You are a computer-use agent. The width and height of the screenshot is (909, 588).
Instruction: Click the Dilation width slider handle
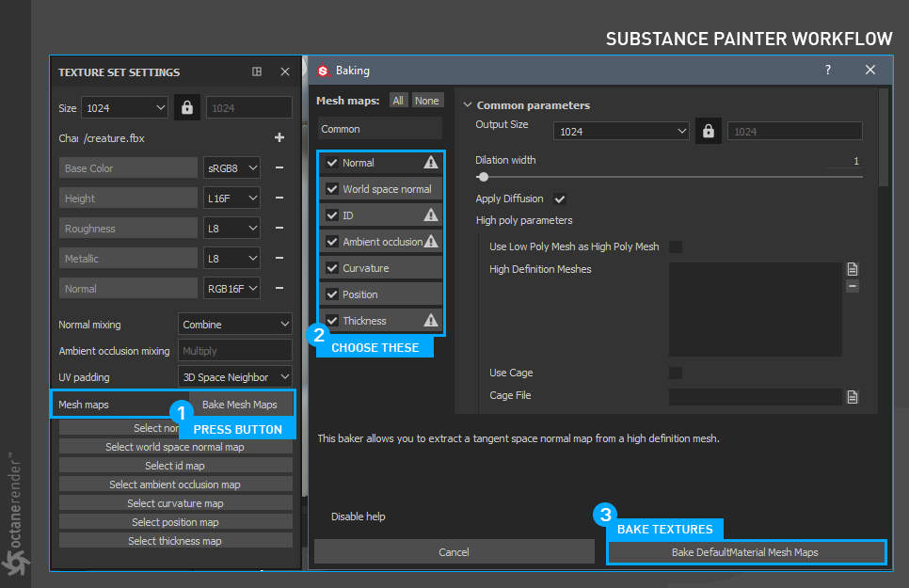tap(483, 177)
